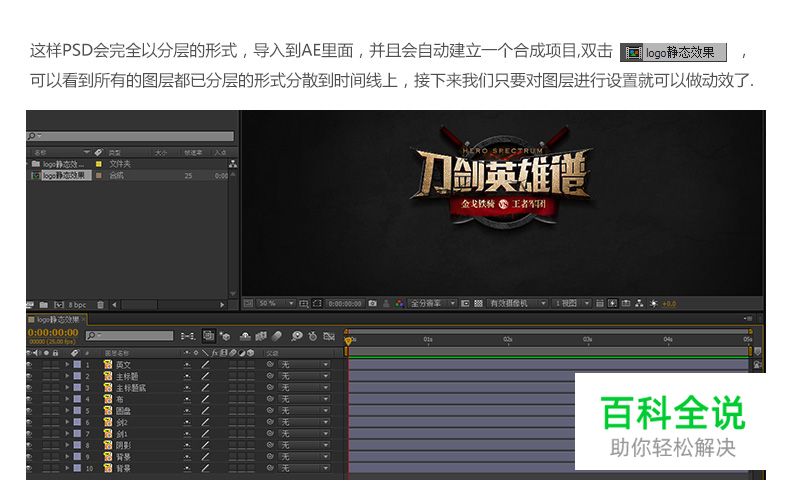Click the +0.0 exposure value in viewer
800x495 pixels.
click(x=669, y=304)
